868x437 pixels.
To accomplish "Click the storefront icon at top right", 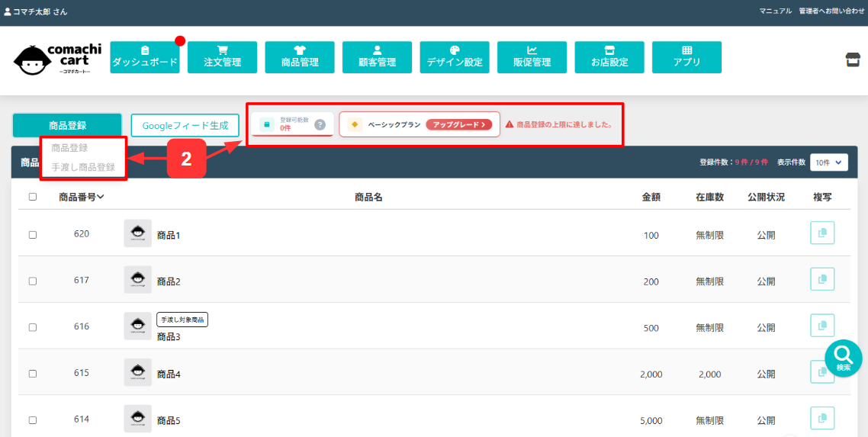I will coord(853,60).
